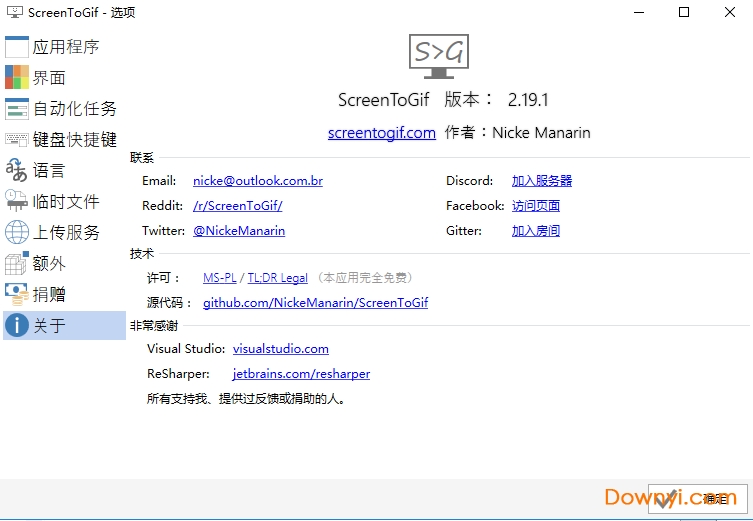Open the GitHub source code link
Screen dimensions: 753x521
(315, 302)
